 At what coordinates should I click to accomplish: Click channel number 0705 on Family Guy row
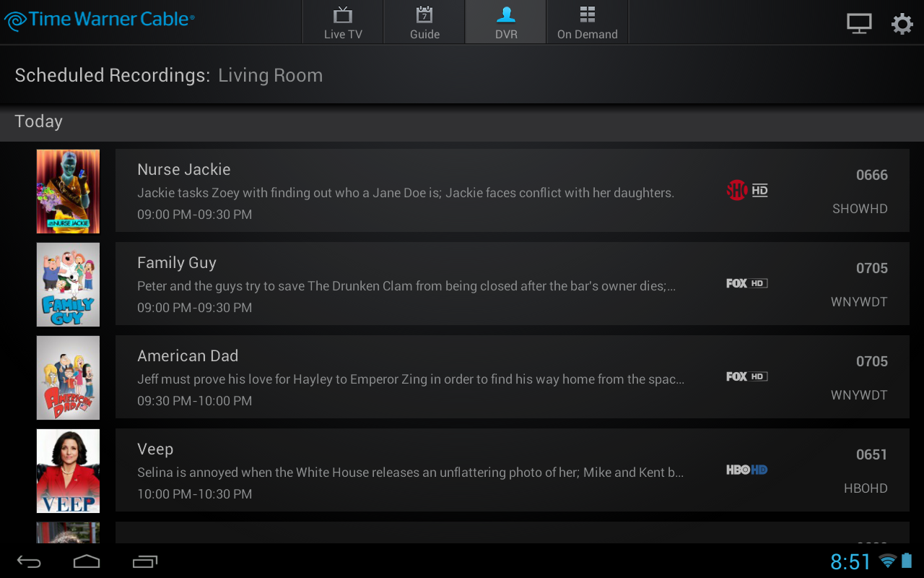[x=872, y=268]
